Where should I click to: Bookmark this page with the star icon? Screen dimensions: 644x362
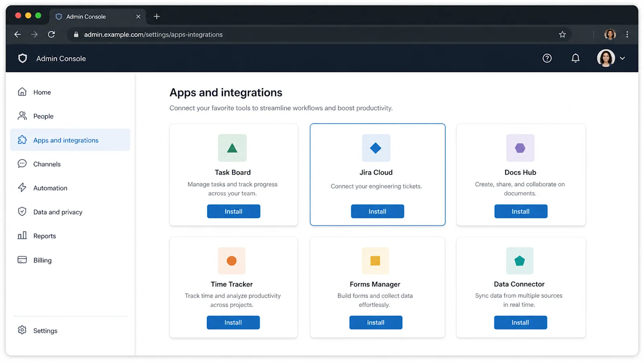(x=562, y=35)
